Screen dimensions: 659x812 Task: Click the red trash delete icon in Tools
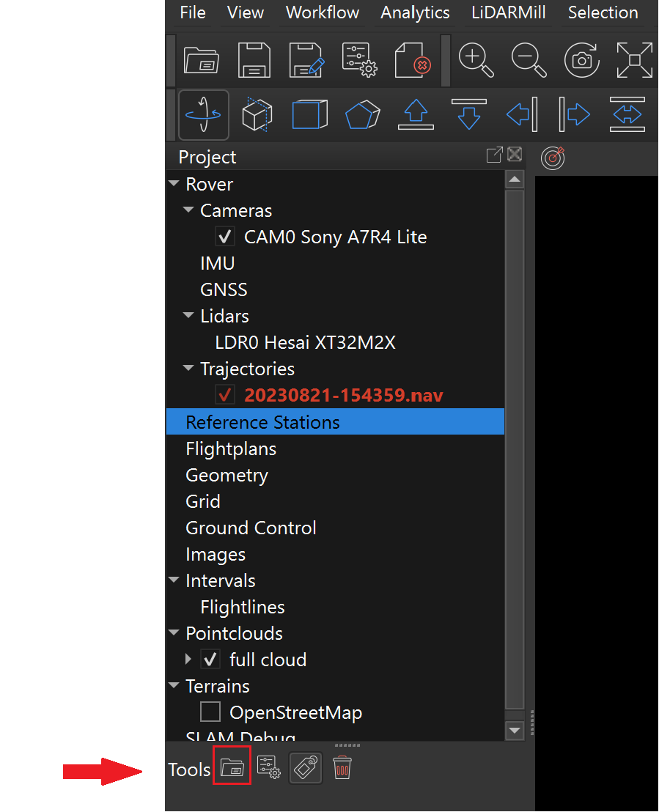pyautogui.click(x=342, y=768)
